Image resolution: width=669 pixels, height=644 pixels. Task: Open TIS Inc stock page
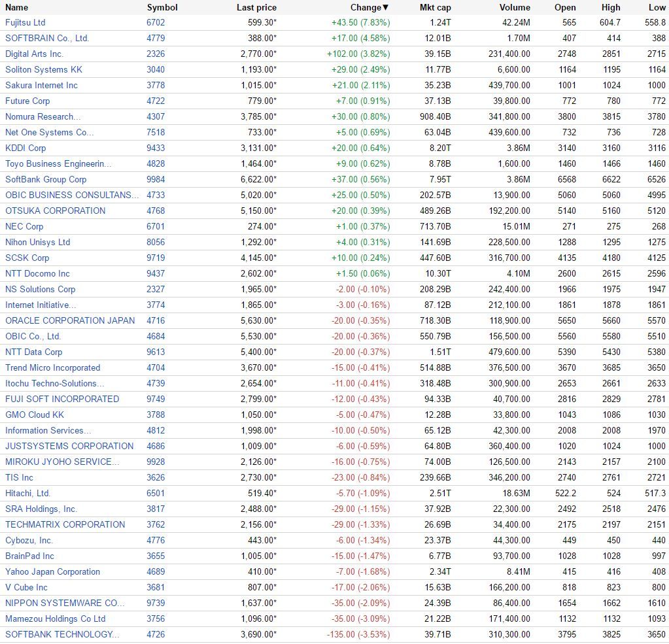coord(19,478)
